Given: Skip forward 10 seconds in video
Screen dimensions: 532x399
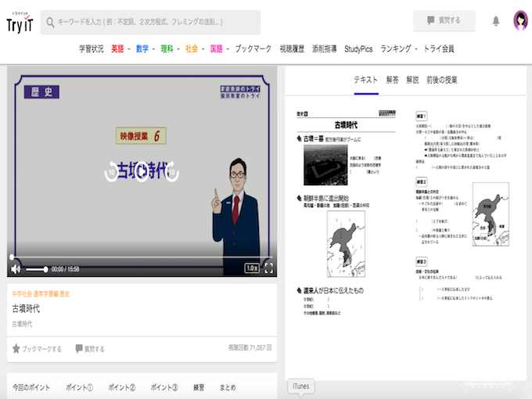Looking at the screenshot, I should coord(172,171).
